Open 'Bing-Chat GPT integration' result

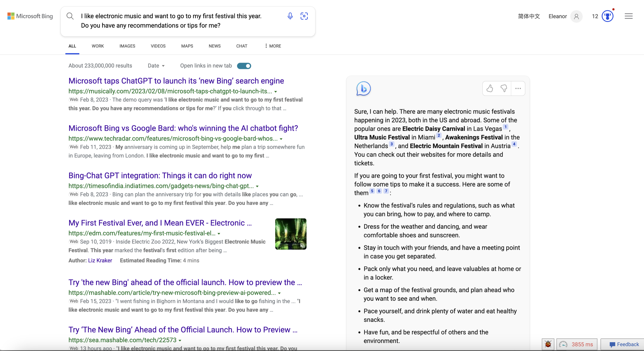160,176
